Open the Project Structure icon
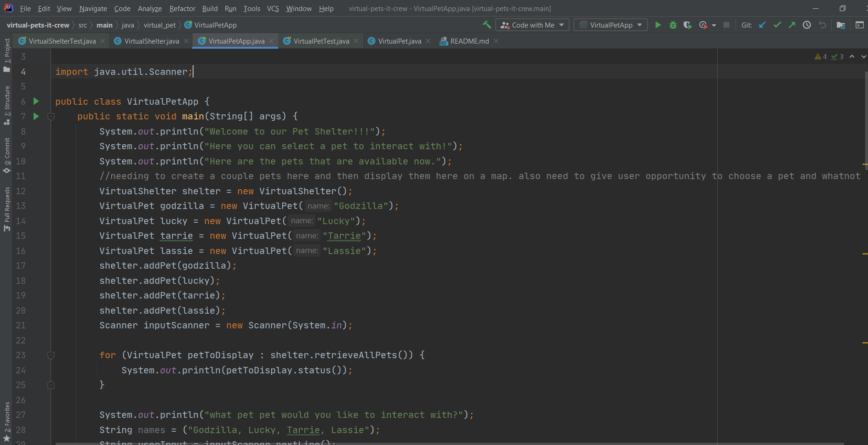Image resolution: width=868 pixels, height=445 pixels. 841,25
